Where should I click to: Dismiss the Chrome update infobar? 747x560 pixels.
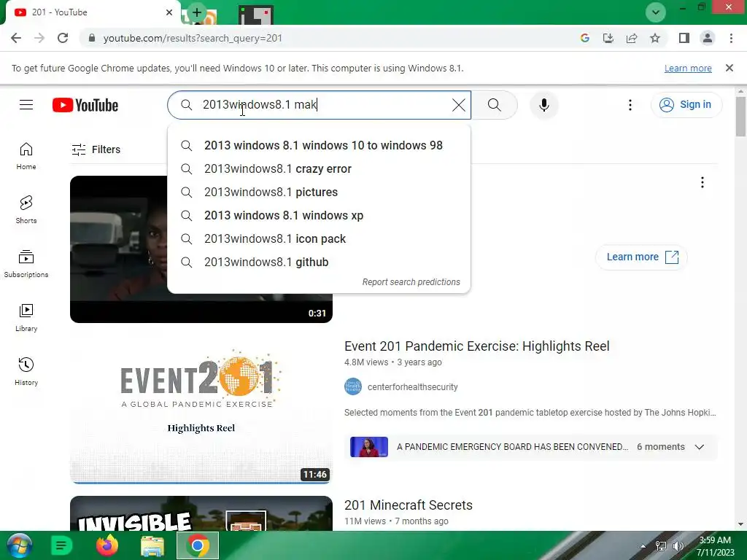pyautogui.click(x=729, y=68)
